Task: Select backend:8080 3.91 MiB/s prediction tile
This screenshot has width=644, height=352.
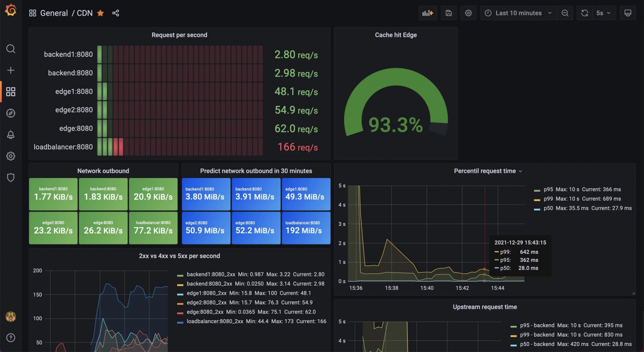Action: 256,194
